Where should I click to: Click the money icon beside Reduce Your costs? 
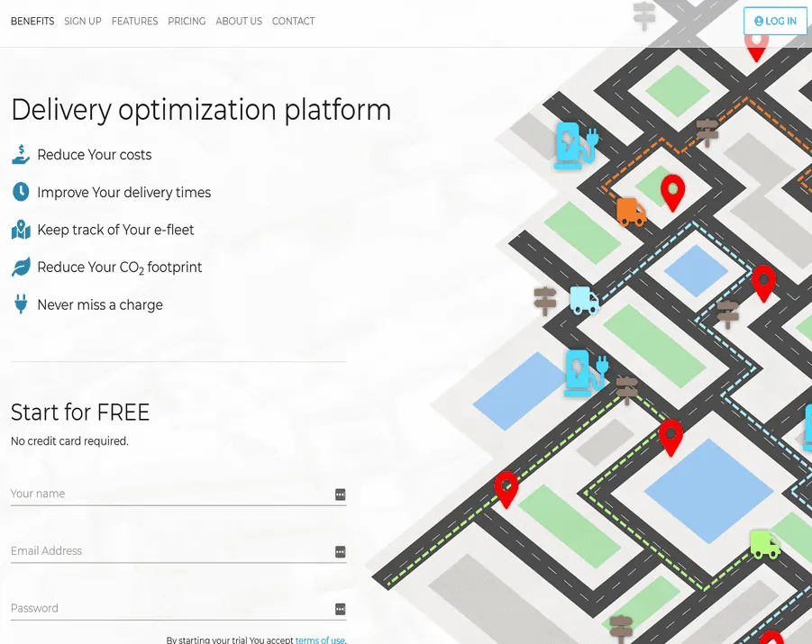click(20, 154)
